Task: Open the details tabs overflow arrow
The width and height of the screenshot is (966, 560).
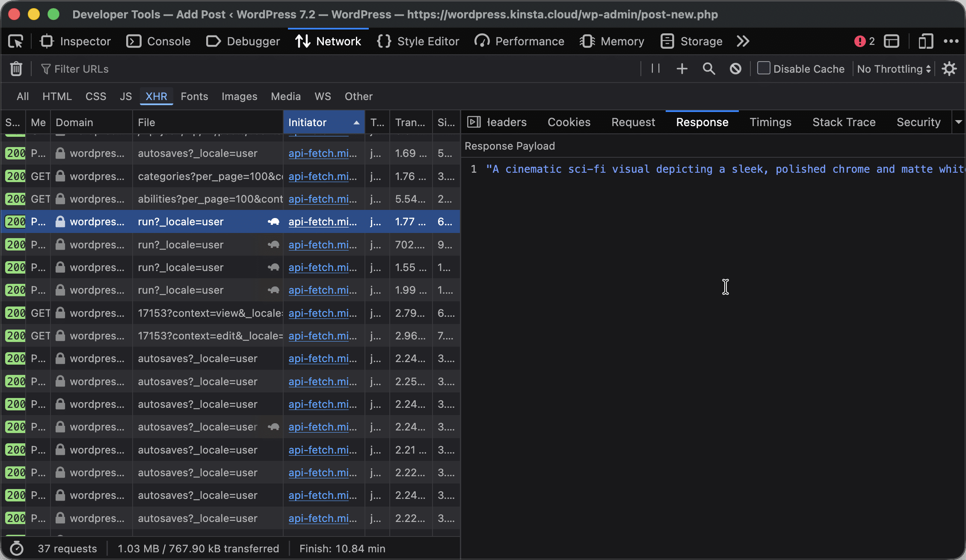Action: (x=959, y=122)
